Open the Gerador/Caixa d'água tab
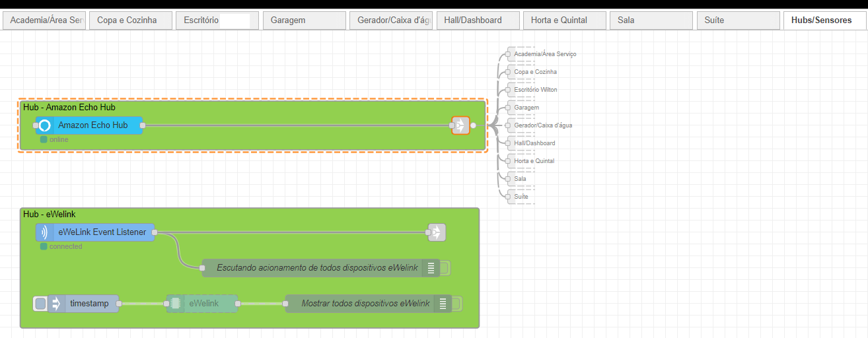868x338 pixels. [391, 20]
